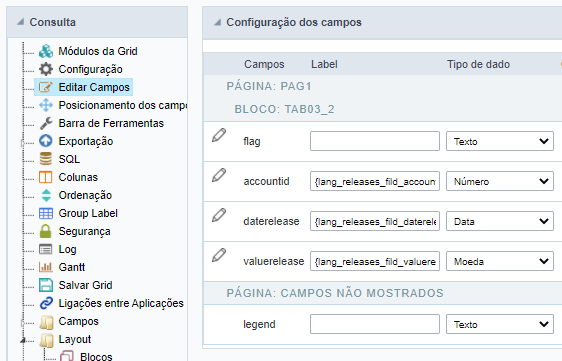Collapse the Configuração dos campos panel triangle
This screenshot has width=562, height=361.
pyautogui.click(x=218, y=22)
